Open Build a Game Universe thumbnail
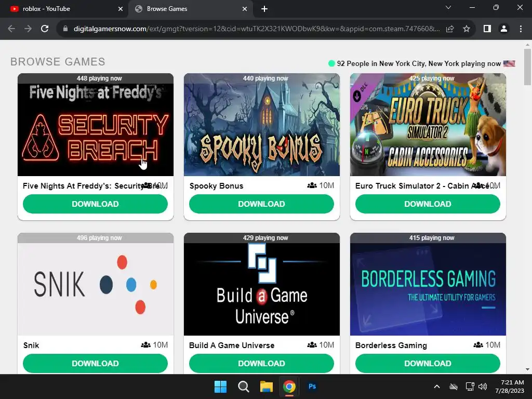The width and height of the screenshot is (532, 399). [x=262, y=284]
